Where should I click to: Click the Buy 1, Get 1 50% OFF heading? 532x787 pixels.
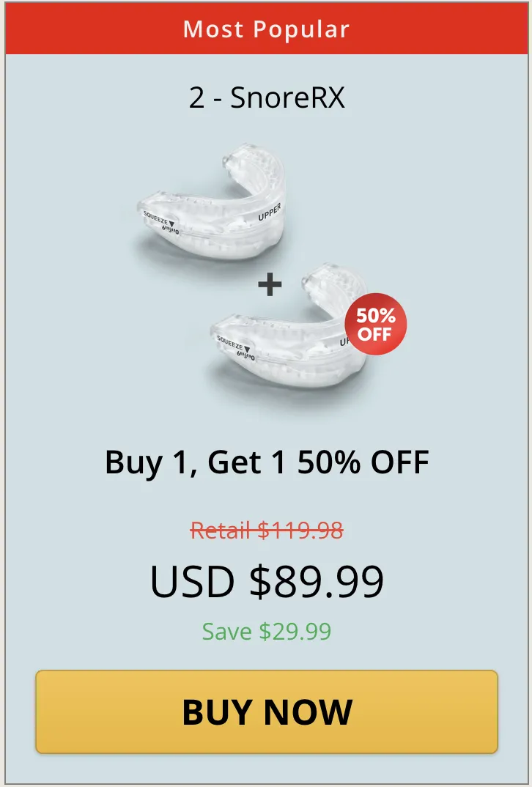click(x=267, y=462)
